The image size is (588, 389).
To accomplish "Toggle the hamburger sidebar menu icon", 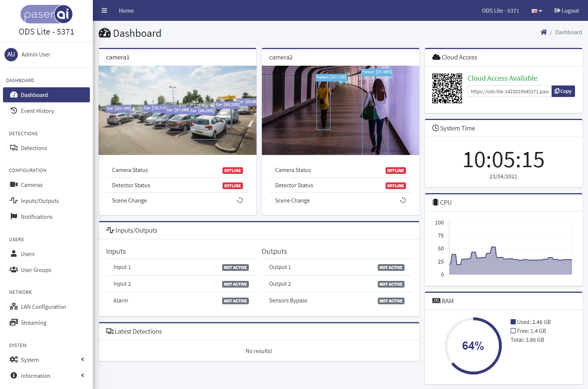I will click(104, 11).
